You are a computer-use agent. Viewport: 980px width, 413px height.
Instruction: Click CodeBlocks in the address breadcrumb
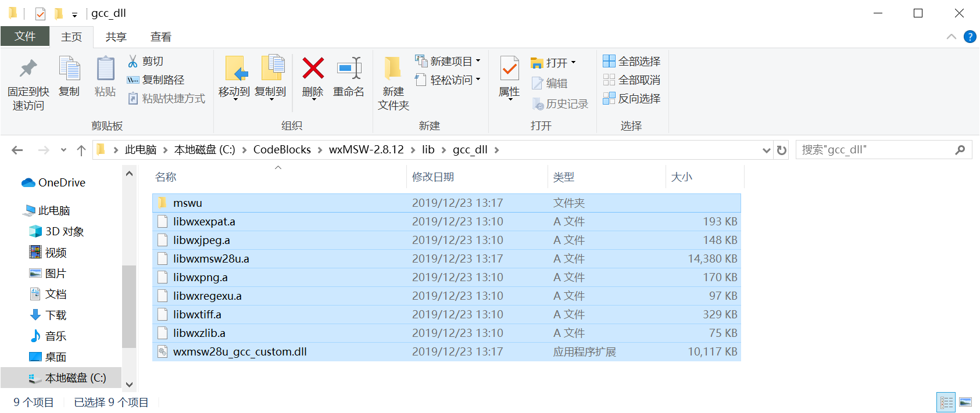(282, 150)
